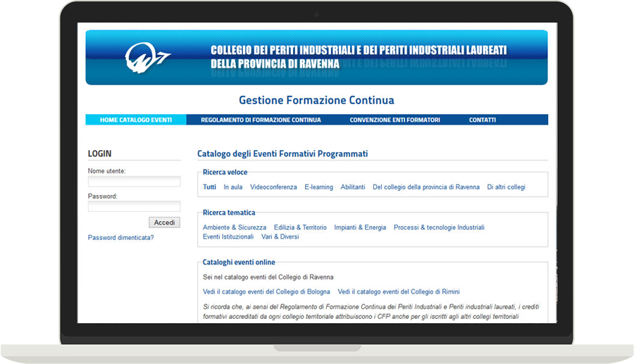Select Convenzione Enti Formatori menu item

point(394,120)
